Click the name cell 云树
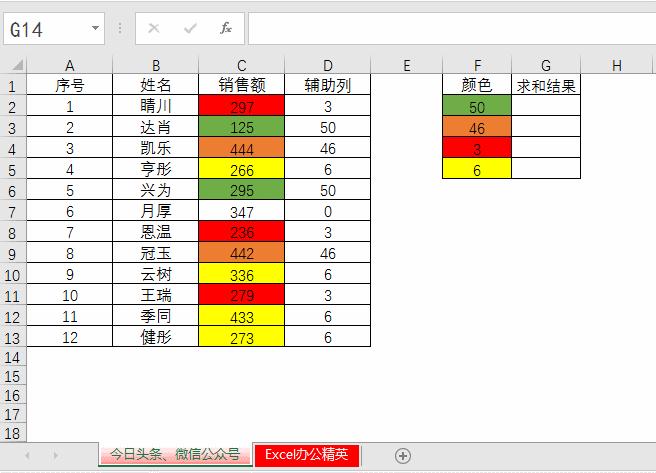The width and height of the screenshot is (656, 473). 156,274
